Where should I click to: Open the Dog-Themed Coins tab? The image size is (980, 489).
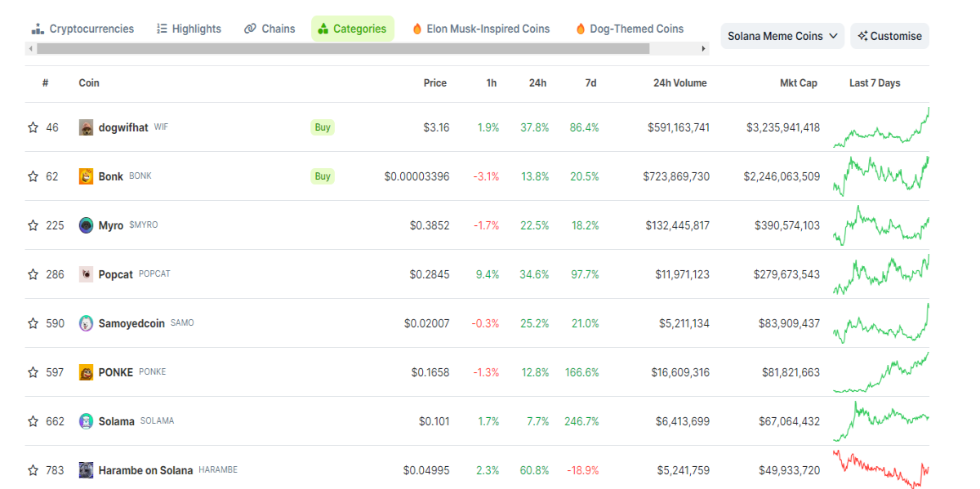[x=630, y=29]
